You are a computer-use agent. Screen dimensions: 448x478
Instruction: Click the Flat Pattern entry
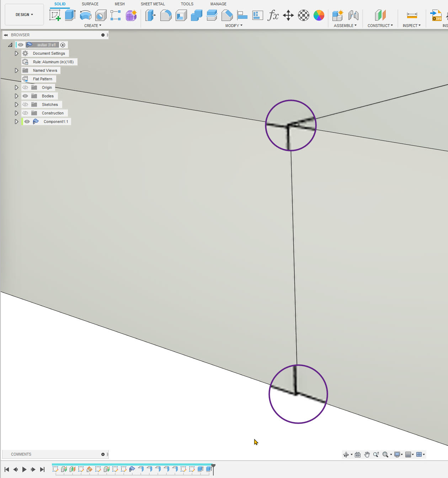[42, 79]
